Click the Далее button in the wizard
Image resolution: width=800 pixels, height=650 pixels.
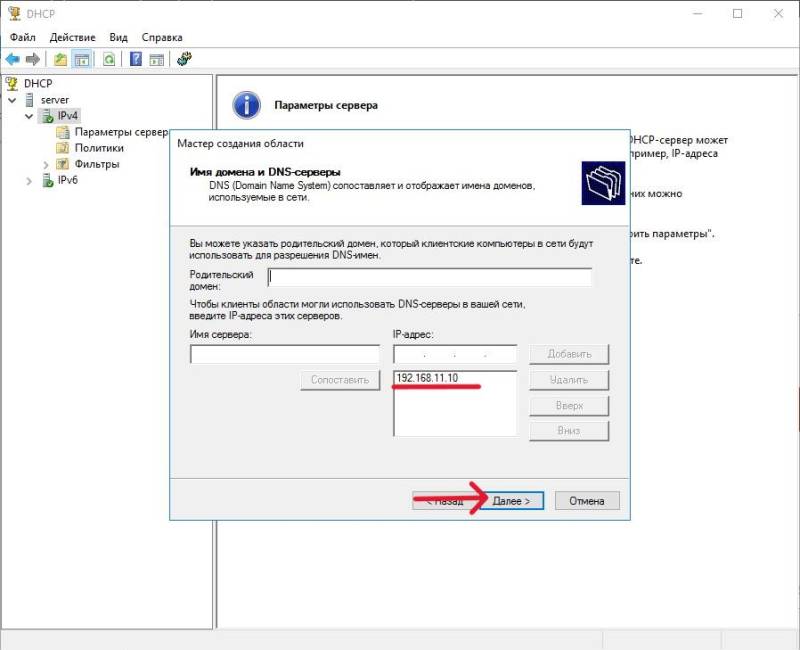coord(517,500)
